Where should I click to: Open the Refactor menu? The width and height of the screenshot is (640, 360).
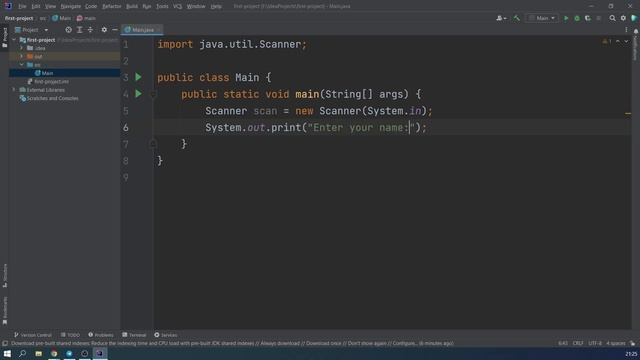[111, 6]
